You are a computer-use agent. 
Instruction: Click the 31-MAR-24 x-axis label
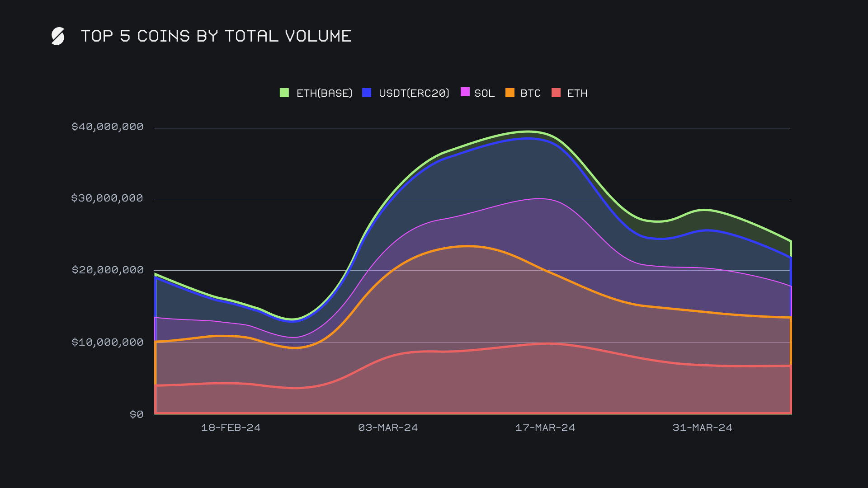pyautogui.click(x=702, y=428)
